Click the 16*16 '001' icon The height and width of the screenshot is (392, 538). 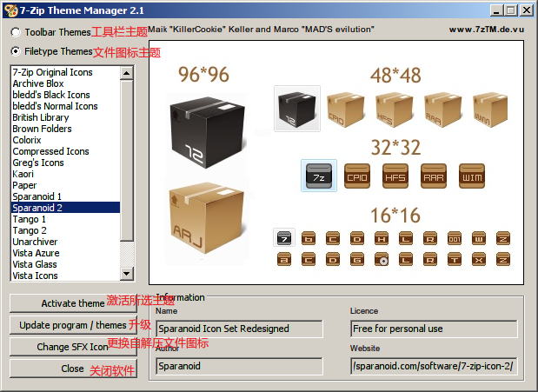(x=455, y=238)
